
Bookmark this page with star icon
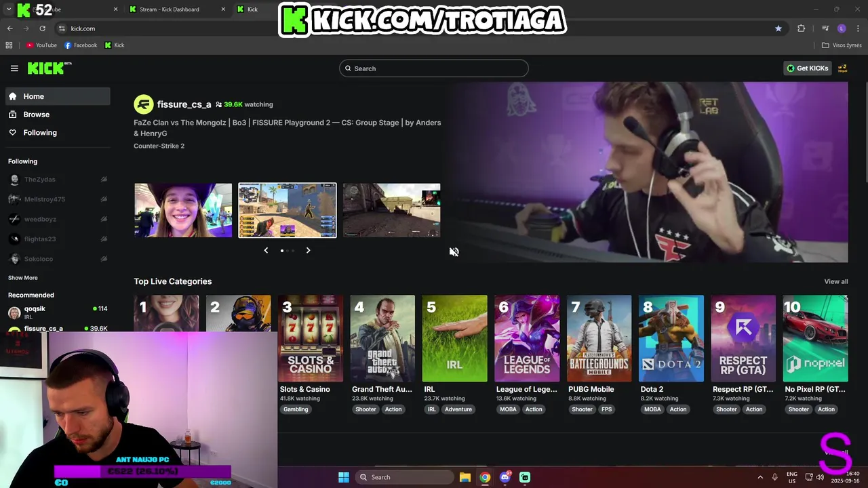778,28
